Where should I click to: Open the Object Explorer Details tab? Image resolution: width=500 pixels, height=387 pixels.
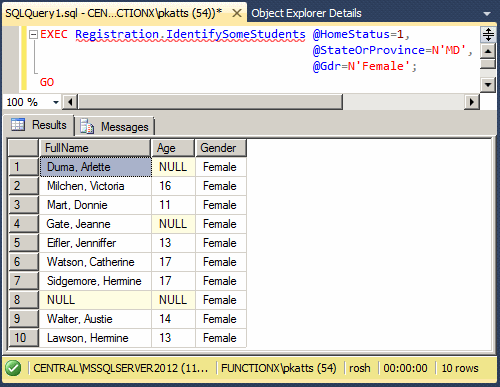pos(306,13)
